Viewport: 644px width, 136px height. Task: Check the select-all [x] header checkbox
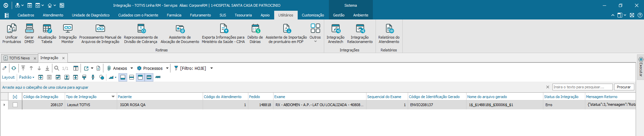click(x=15, y=97)
